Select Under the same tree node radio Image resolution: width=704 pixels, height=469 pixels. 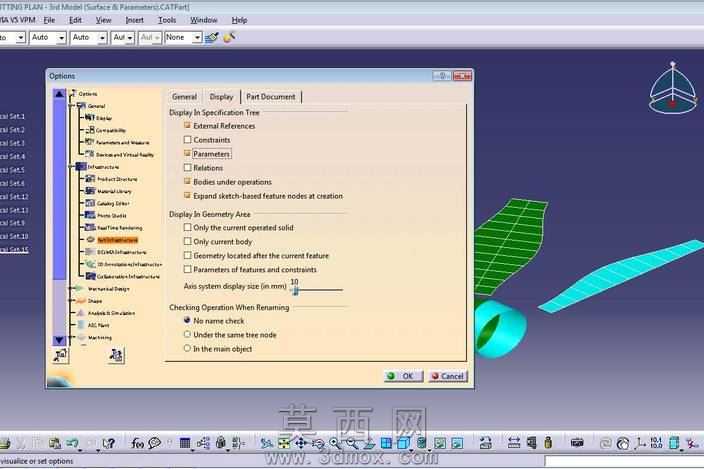coord(187,334)
